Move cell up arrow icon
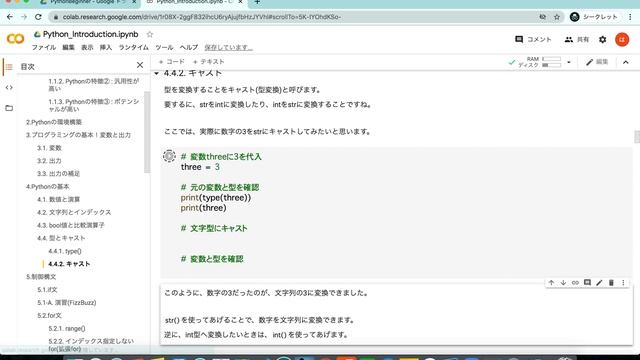The image size is (640, 360). pos(551,282)
